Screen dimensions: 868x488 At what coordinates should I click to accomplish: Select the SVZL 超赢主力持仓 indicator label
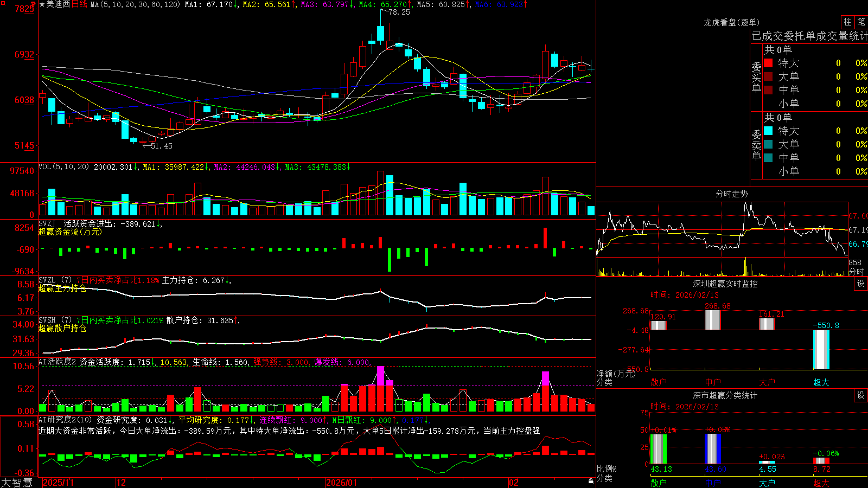(x=55, y=280)
